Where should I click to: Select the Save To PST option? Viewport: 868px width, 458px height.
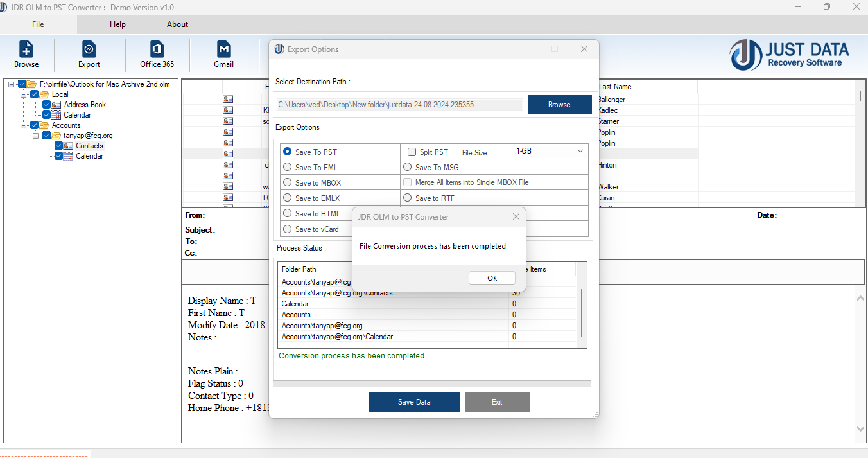(x=288, y=152)
